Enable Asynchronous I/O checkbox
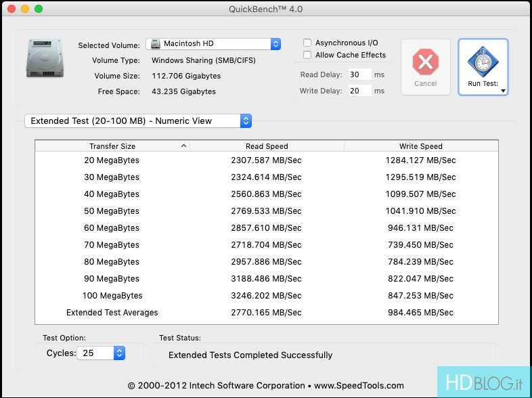The image size is (532, 398). click(307, 43)
